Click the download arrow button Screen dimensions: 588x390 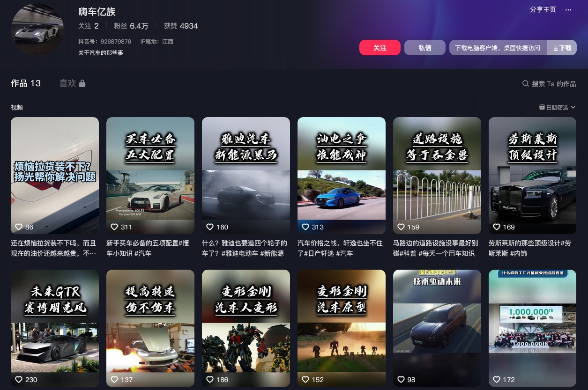562,48
